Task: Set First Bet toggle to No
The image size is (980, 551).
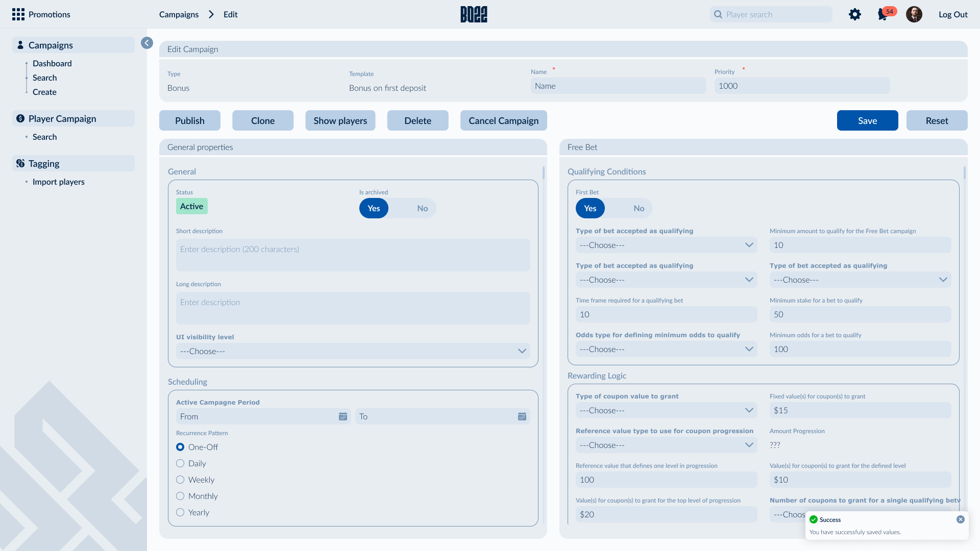Action: coord(639,208)
